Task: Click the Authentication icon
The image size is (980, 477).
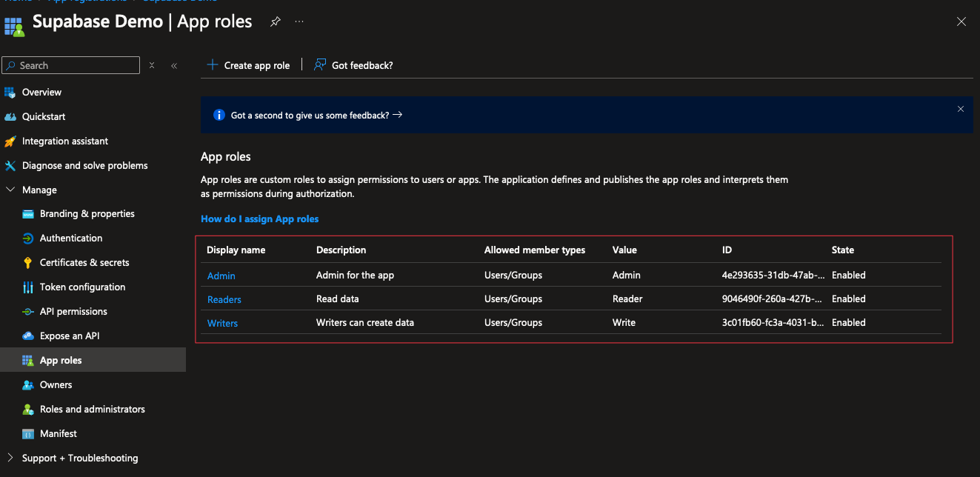Action: pyautogui.click(x=28, y=238)
